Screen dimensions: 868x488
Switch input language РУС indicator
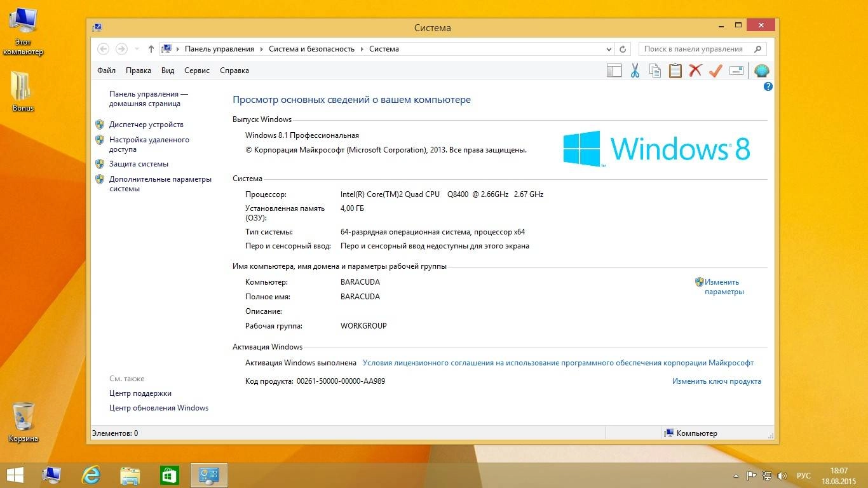[803, 475]
